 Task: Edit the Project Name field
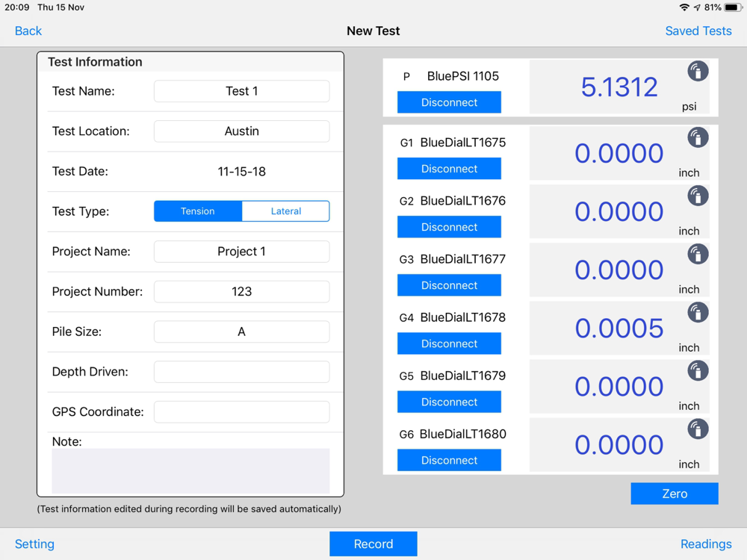[x=241, y=252]
